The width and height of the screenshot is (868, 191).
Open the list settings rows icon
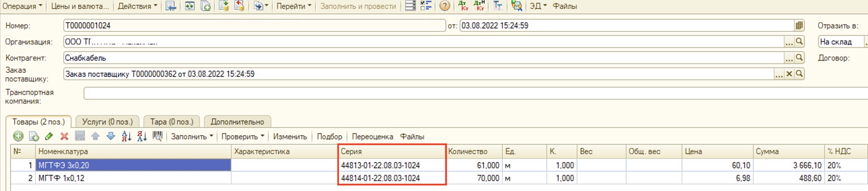tap(410, 6)
